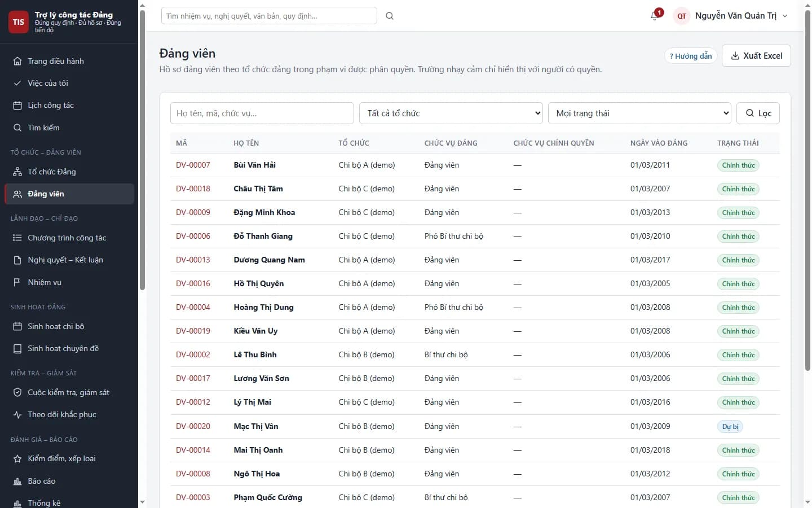Click the HỌ TÊN column header
This screenshot has height=508, width=812.
(246, 143)
